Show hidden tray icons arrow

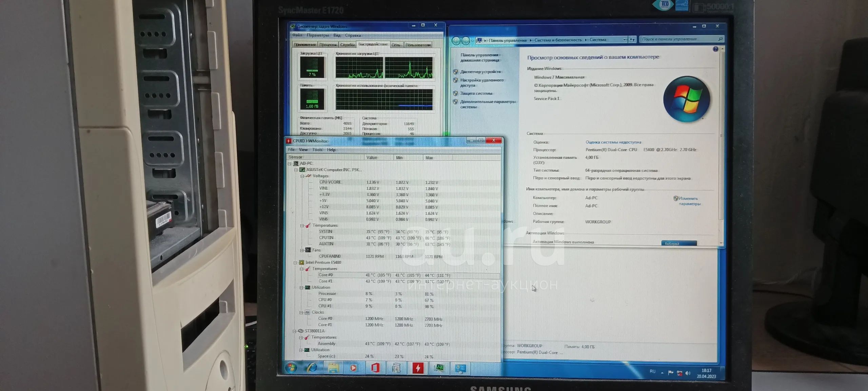662,373
